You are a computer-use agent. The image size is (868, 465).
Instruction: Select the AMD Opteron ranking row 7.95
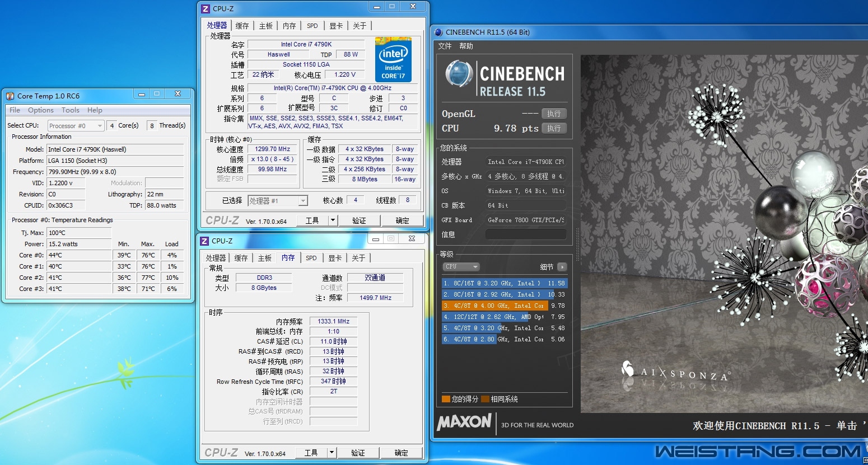coord(505,317)
